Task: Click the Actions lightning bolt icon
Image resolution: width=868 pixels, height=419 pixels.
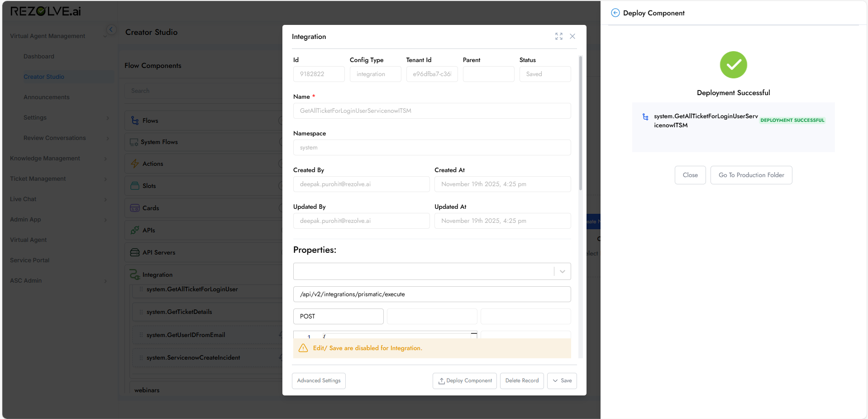Action: 135,164
